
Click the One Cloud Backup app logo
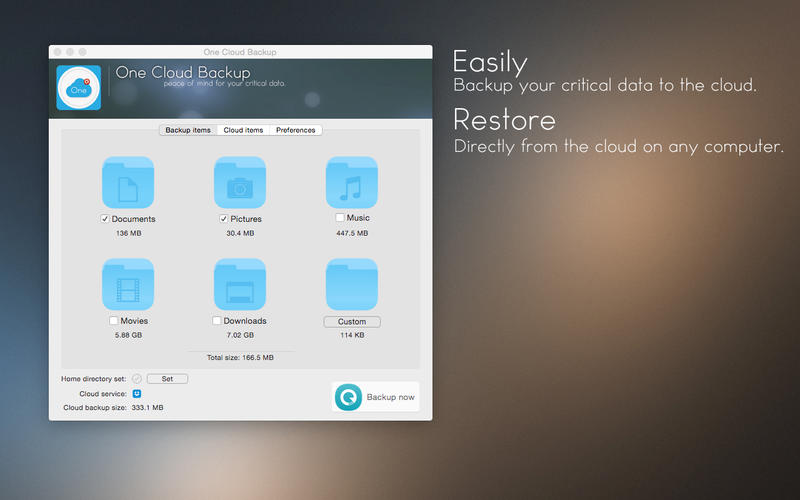[x=79, y=88]
